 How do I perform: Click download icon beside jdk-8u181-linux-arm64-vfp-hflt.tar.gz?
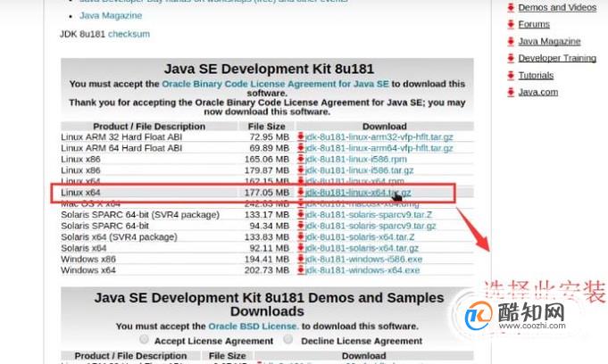point(301,148)
